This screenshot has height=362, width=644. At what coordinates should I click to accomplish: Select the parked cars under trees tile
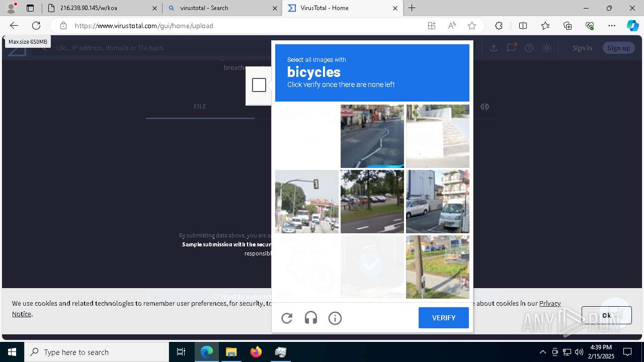click(372, 202)
